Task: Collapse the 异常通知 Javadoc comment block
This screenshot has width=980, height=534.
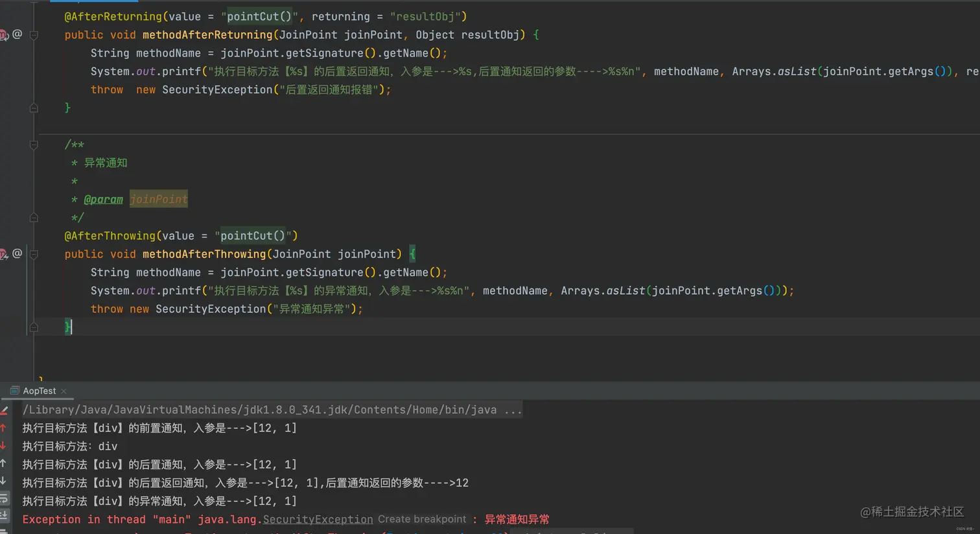Action: [34, 145]
